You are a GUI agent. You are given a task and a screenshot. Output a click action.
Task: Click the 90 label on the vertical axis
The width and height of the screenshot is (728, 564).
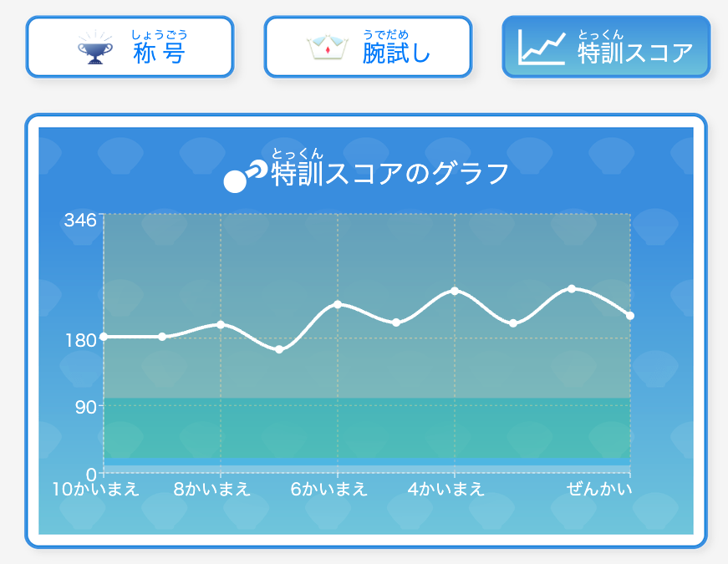[x=86, y=407]
